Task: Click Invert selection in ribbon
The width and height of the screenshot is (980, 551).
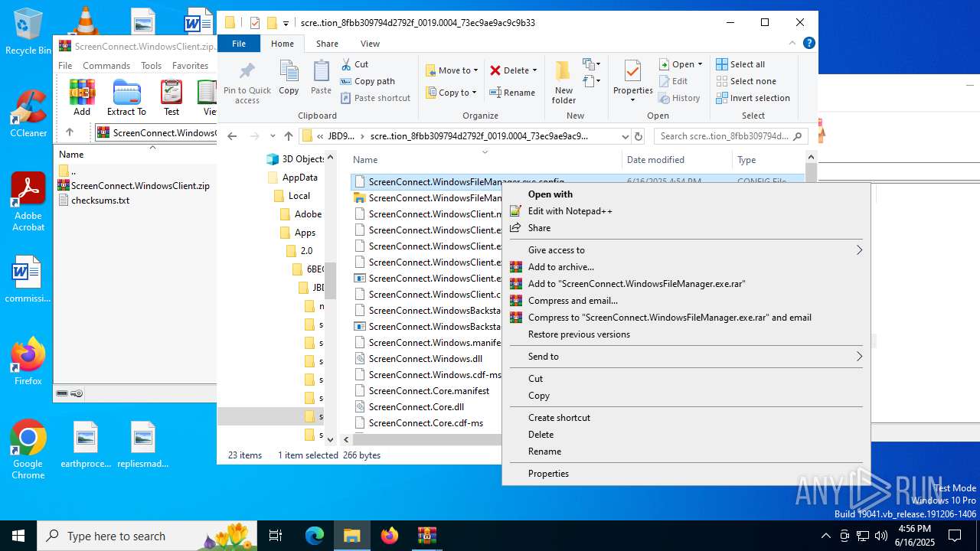Action: [753, 98]
